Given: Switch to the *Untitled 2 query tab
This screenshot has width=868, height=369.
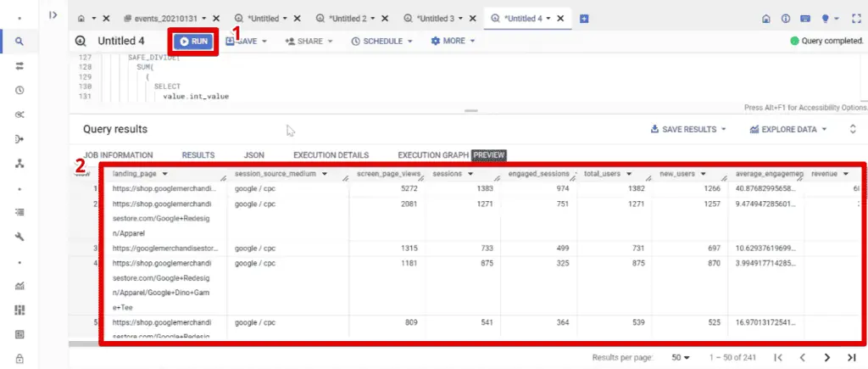Looking at the screenshot, I should (348, 19).
